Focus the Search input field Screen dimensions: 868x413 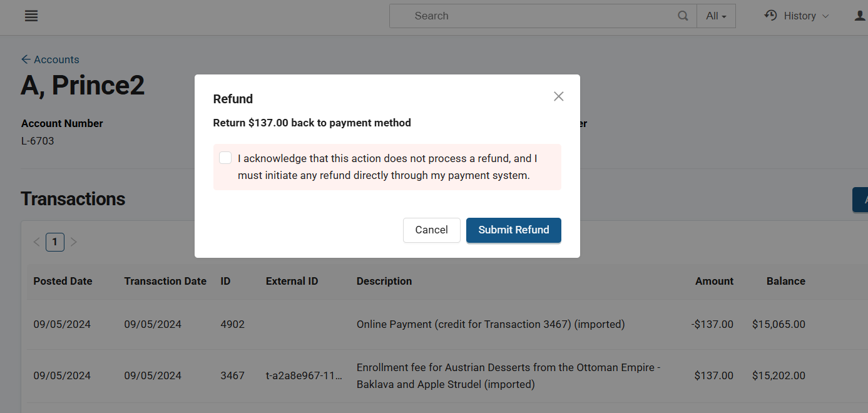tap(538, 16)
